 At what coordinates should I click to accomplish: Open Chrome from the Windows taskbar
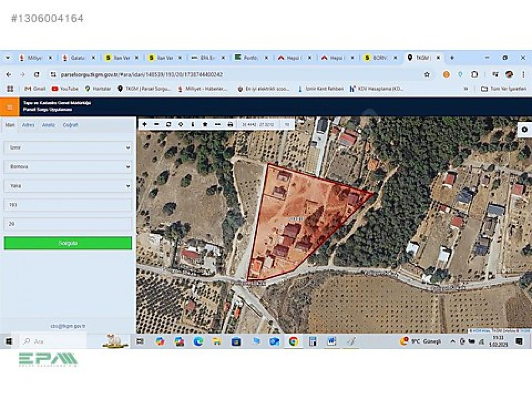293,341
